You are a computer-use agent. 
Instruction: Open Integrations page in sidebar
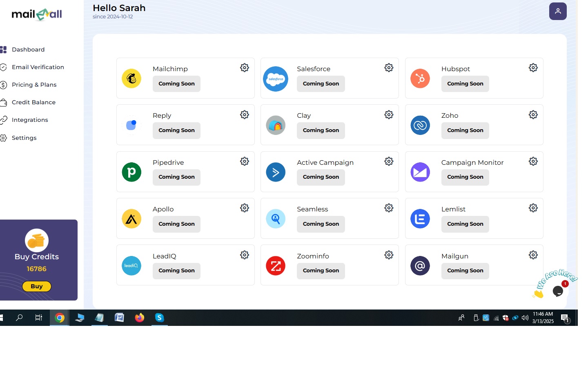click(x=30, y=120)
